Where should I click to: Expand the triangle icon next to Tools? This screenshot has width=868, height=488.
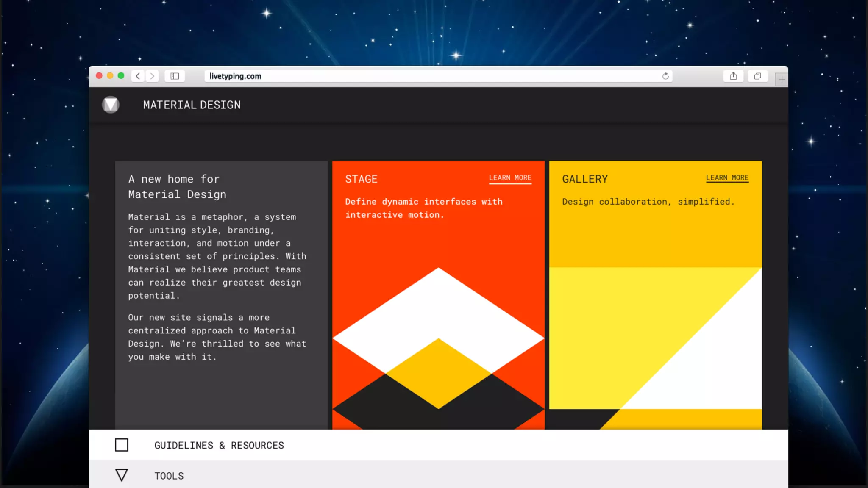122,475
